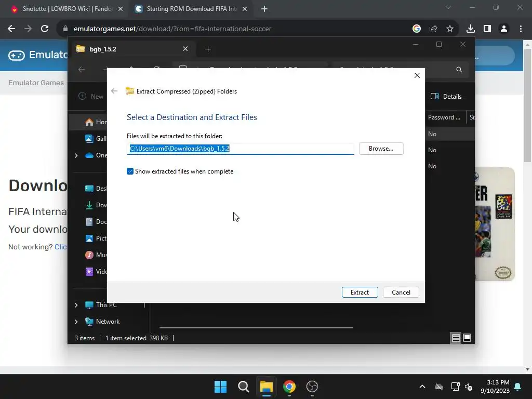Switch to Starting ROM Download tab
The width and height of the screenshot is (532, 399).
[190, 9]
